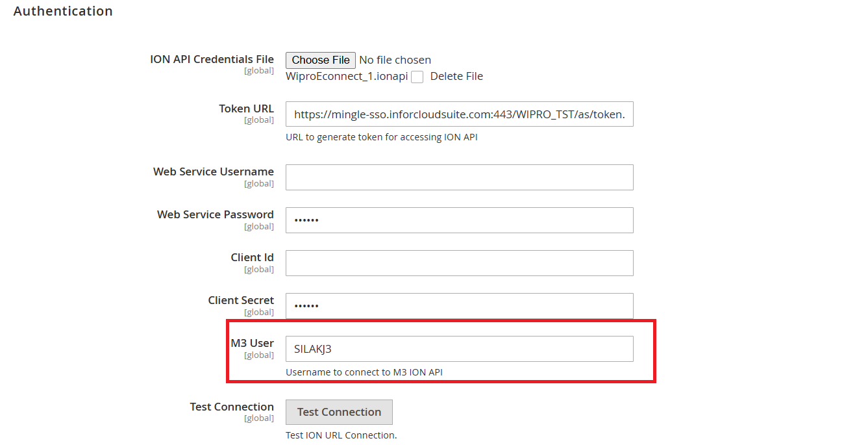Click the Delete File label text
Screen dimensions: 868x445
click(456, 76)
